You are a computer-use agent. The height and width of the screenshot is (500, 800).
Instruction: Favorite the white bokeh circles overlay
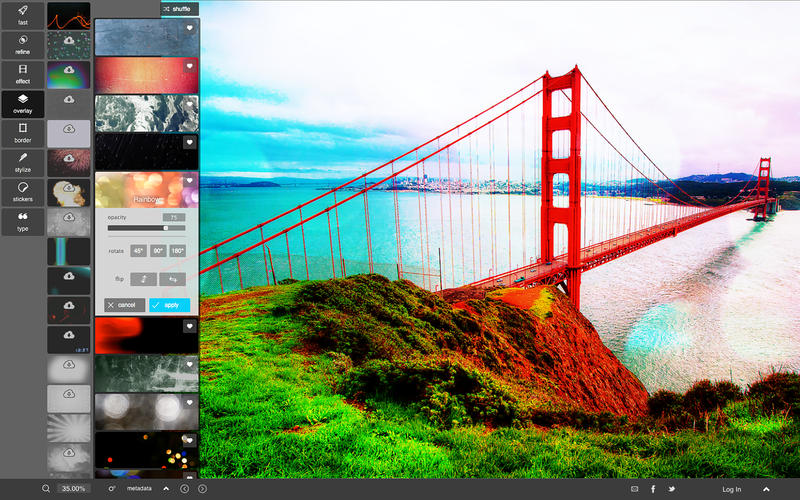coord(189,402)
